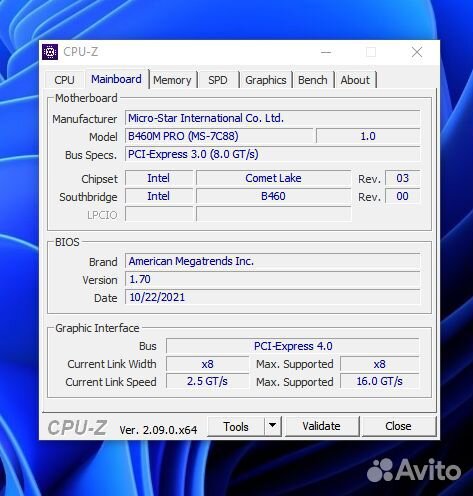Click model revision value 1.0
473x496 pixels.
point(368,136)
